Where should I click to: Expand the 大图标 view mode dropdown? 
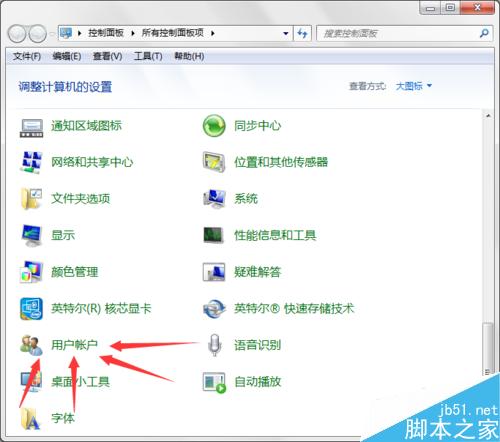tap(413, 86)
